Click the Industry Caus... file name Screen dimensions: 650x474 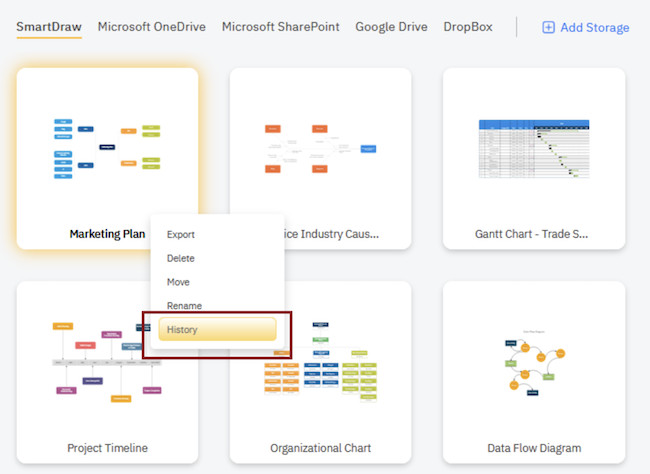(332, 234)
